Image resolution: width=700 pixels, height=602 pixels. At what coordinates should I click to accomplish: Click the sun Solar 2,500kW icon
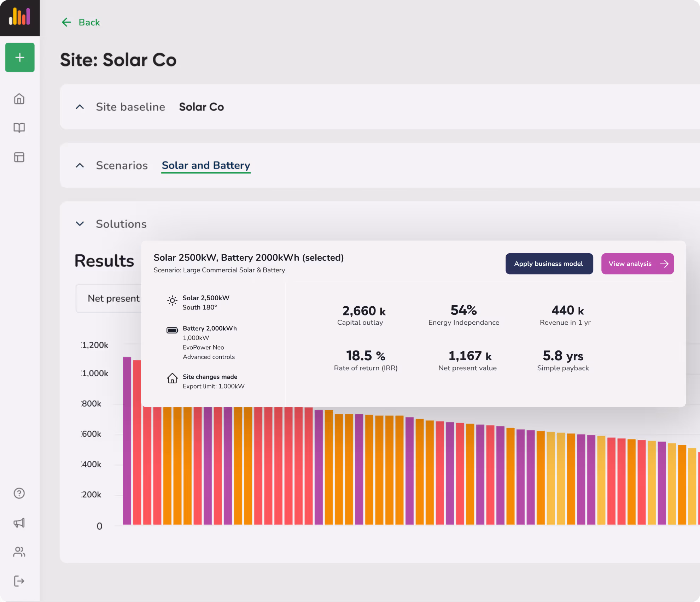(x=172, y=301)
